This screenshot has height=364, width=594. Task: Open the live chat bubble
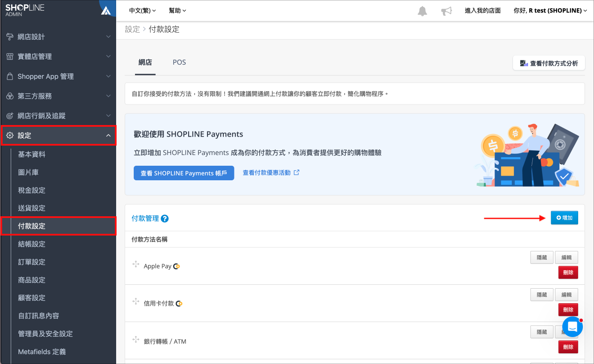tap(573, 327)
